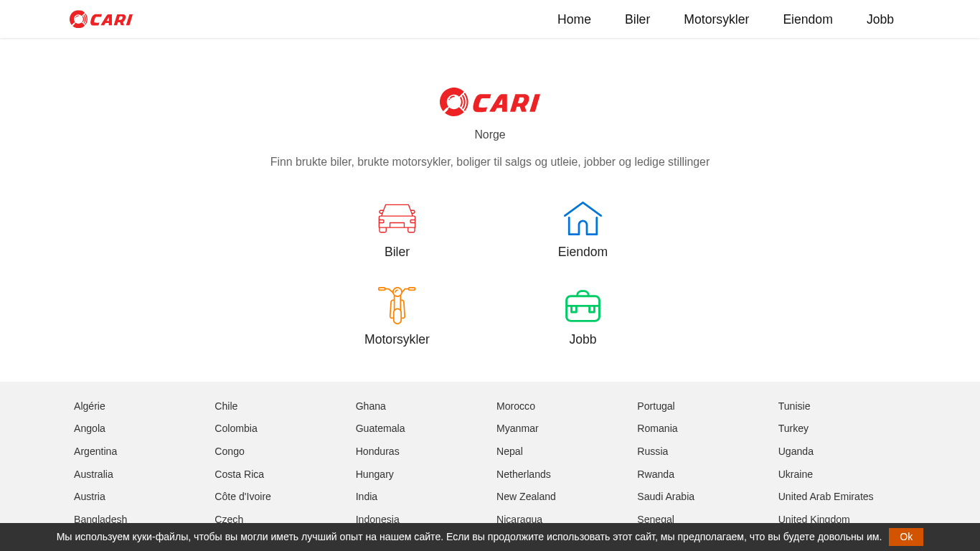Select the Angola country link
Viewport: 980px width, 551px height.
pyautogui.click(x=90, y=428)
